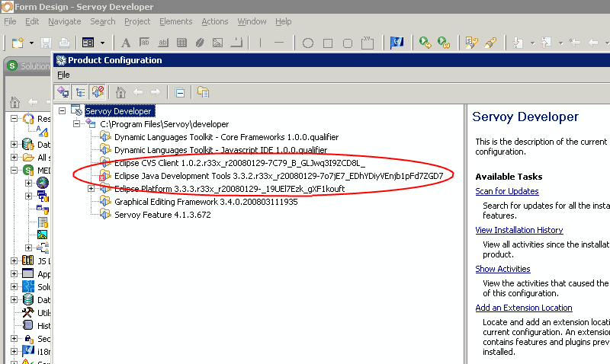Click Forward arrow in Product Configuration toolbar

pyautogui.click(x=156, y=92)
